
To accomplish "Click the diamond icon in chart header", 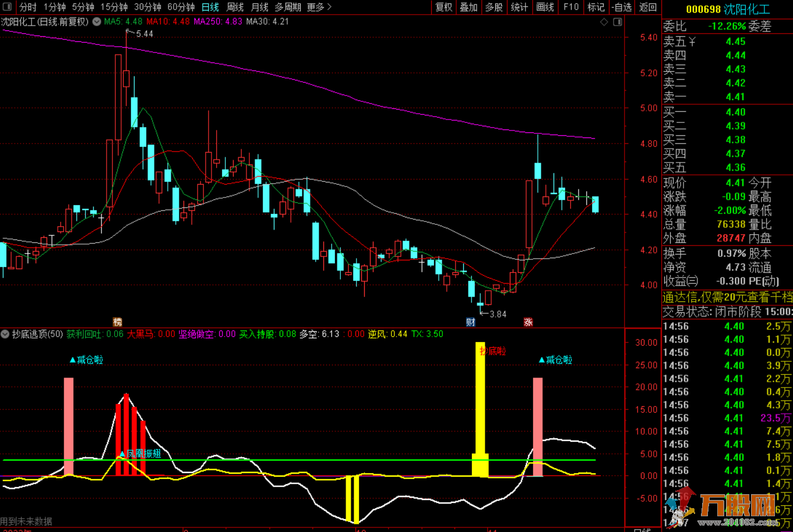I will pyautogui.click(x=604, y=22).
